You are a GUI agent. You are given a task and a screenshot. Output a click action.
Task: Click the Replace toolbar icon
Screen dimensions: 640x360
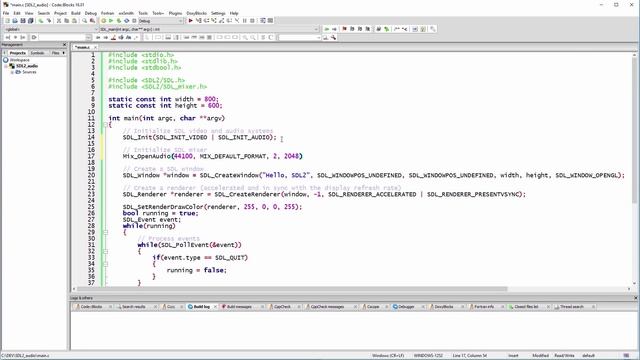[92, 20]
